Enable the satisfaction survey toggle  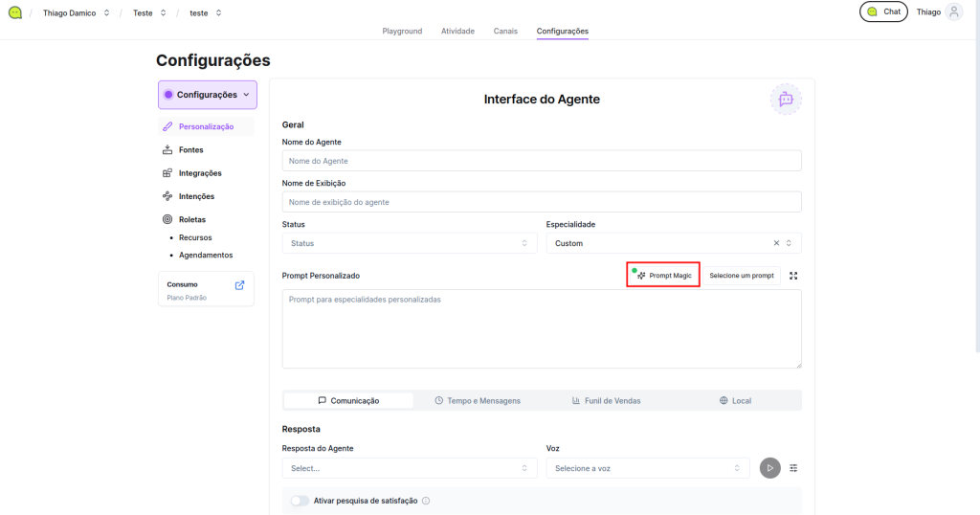pos(300,501)
